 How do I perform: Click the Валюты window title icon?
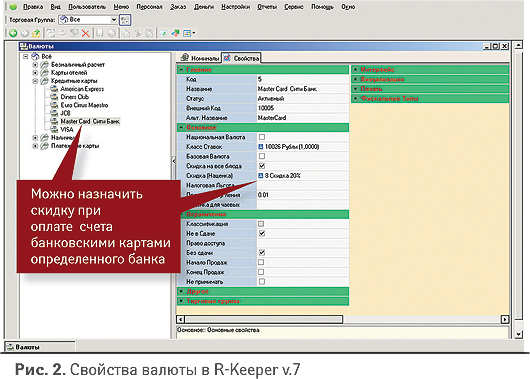pyautogui.click(x=24, y=46)
